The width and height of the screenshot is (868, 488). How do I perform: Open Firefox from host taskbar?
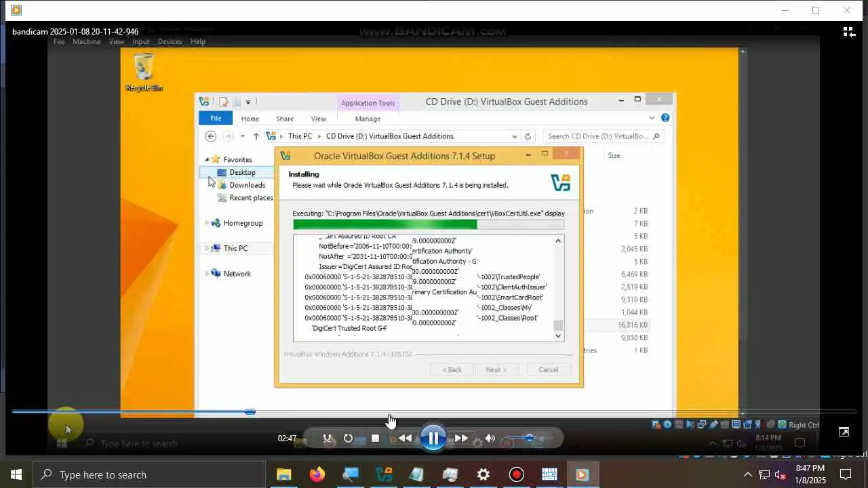coord(317,474)
